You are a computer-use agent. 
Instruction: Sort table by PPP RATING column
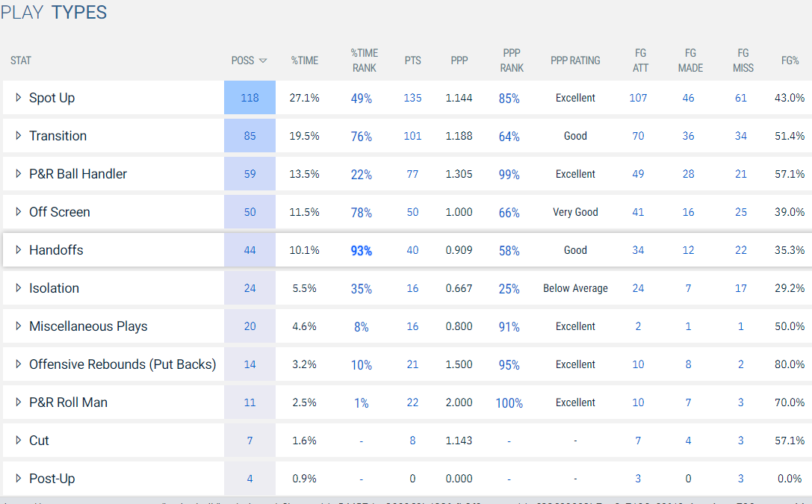pyautogui.click(x=575, y=60)
